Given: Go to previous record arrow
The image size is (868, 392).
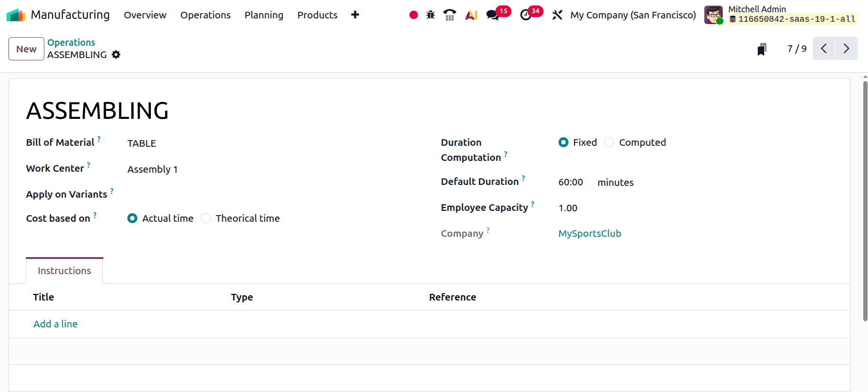Looking at the screenshot, I should (824, 49).
